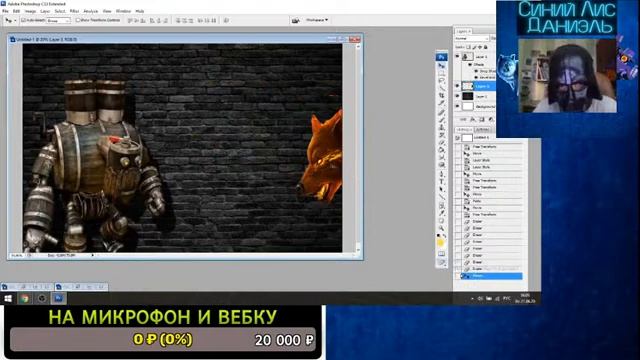Open the Filter menu
This screenshot has height=360, width=640.
74,11
